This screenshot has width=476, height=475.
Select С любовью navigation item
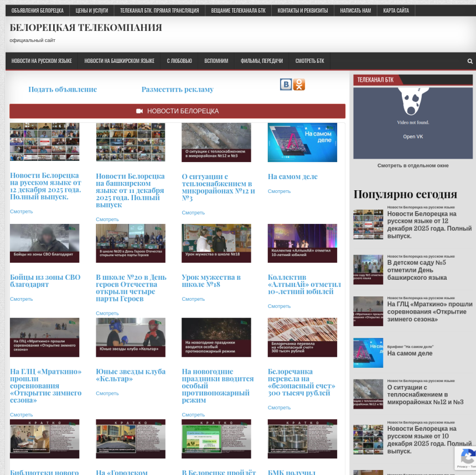179,61
